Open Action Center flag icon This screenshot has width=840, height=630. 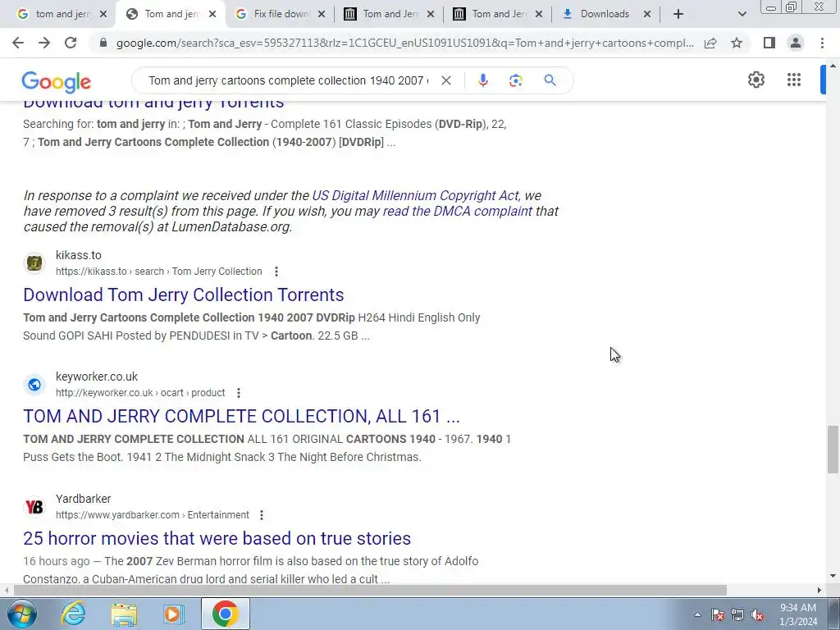717,614
